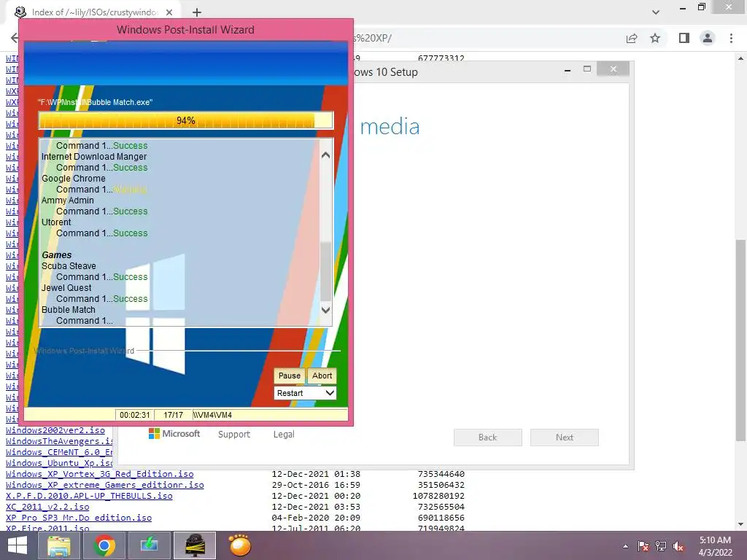This screenshot has height=560, width=747.
Task: Open the orange bubble app on the taskbar
Action: 239,545
